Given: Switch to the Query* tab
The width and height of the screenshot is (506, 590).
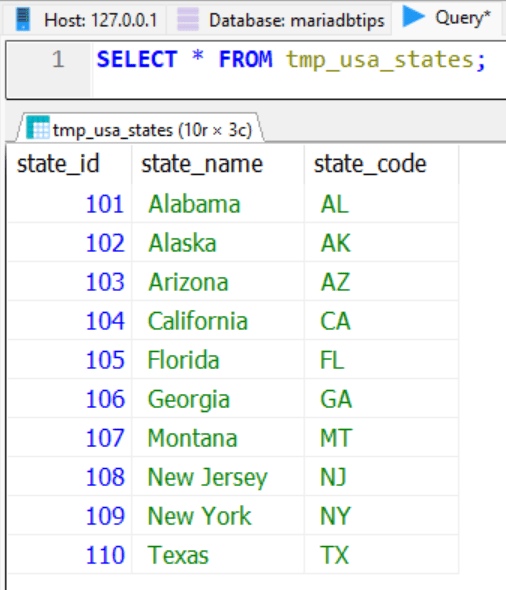Looking at the screenshot, I should coord(447,18).
